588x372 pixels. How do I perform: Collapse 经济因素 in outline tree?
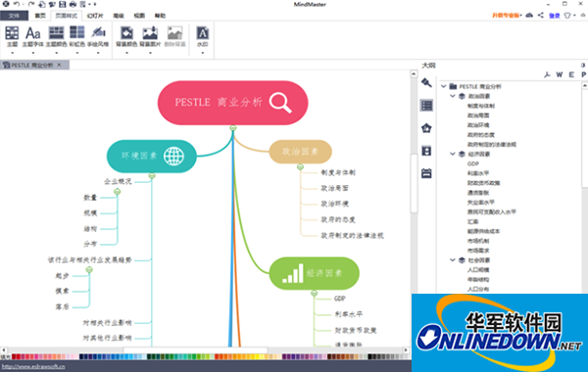tap(453, 154)
